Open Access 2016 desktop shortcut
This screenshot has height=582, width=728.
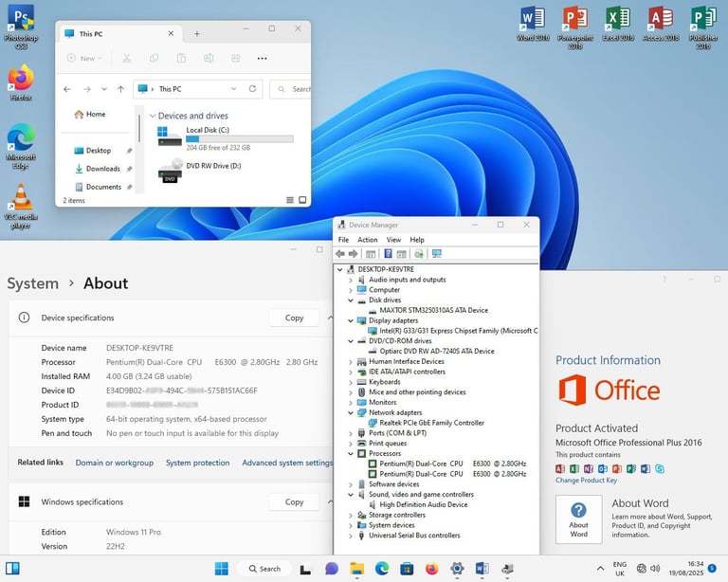(661, 24)
